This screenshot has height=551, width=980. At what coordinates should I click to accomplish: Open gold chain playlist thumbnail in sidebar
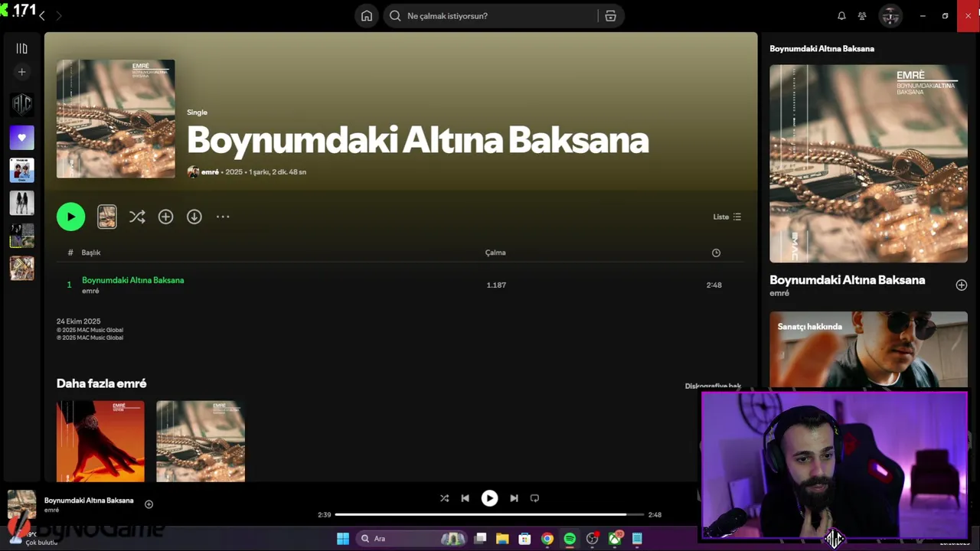[21, 268]
